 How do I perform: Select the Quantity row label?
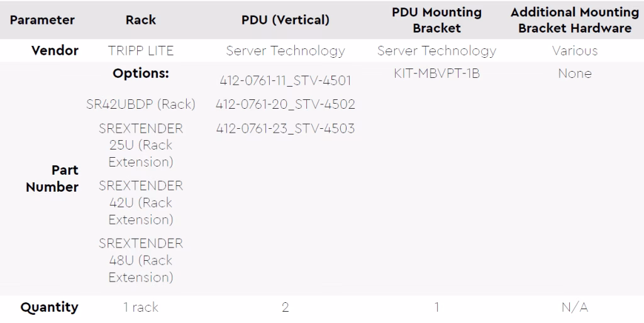tap(49, 307)
